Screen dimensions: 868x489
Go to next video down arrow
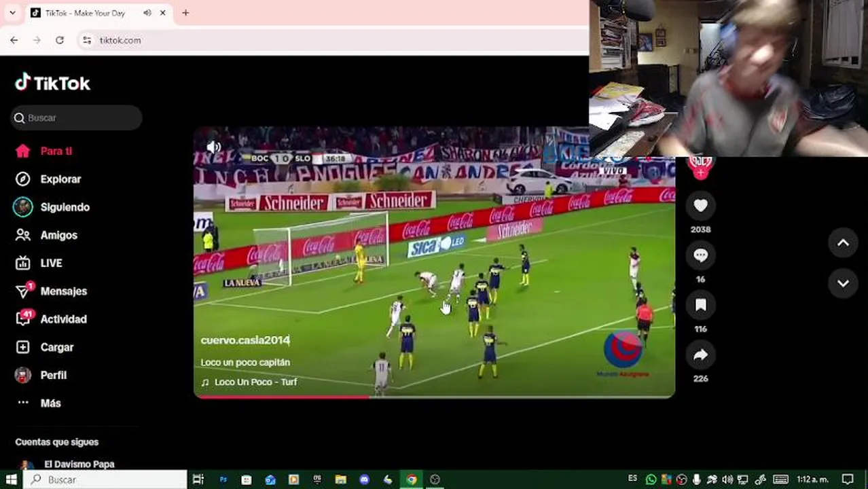point(843,283)
